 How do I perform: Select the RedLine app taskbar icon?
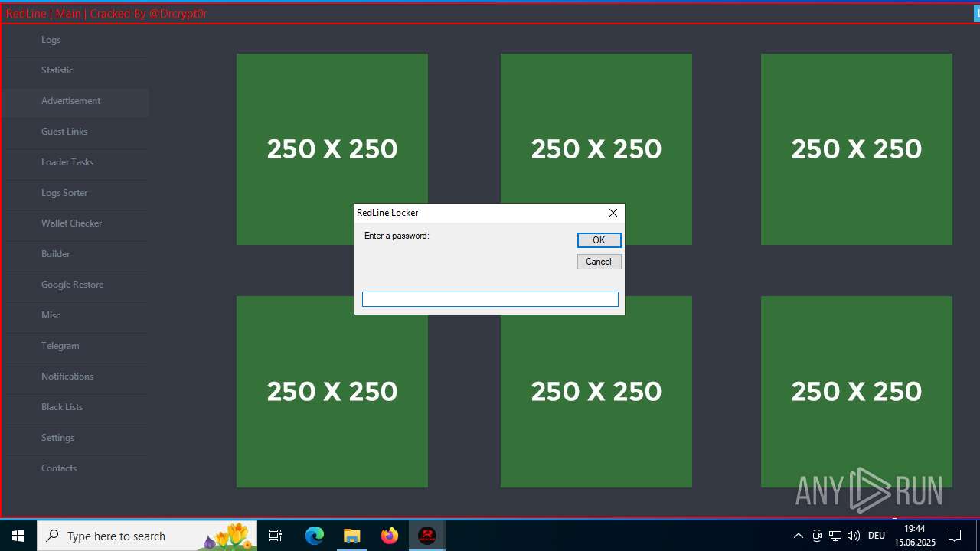point(427,536)
